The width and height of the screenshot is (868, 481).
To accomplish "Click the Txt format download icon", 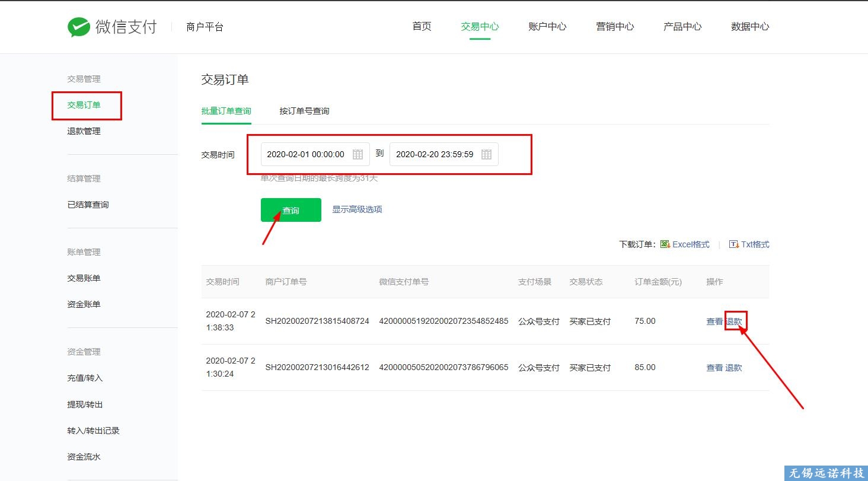I will [x=734, y=244].
